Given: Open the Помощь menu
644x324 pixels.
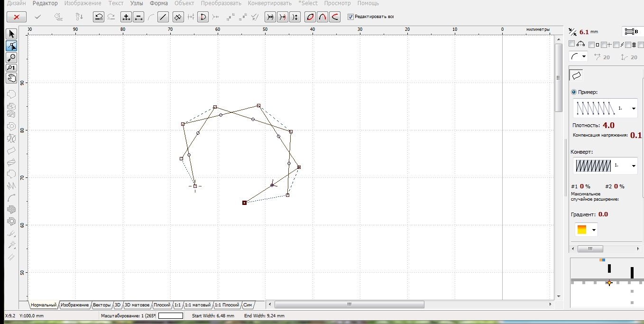Looking at the screenshot, I should click(368, 3).
